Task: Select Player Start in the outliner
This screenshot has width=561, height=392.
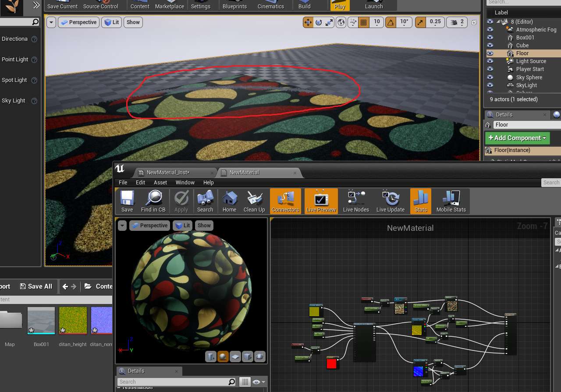Action: coord(529,69)
